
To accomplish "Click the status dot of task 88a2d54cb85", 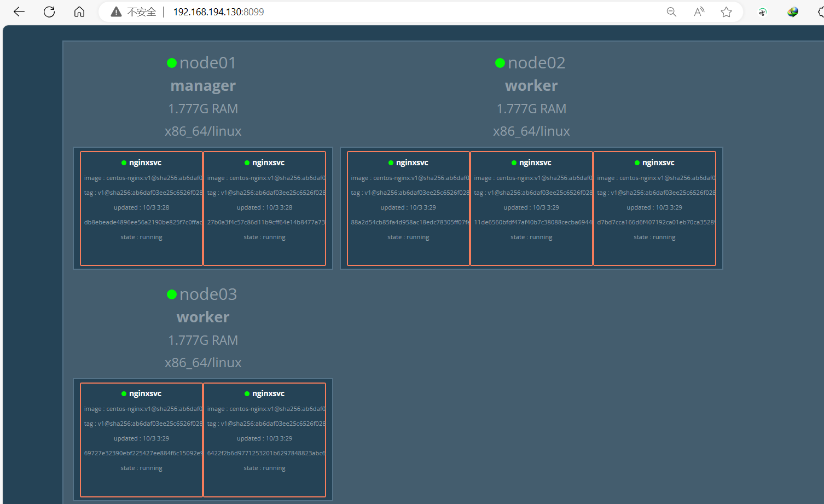I will pos(391,163).
